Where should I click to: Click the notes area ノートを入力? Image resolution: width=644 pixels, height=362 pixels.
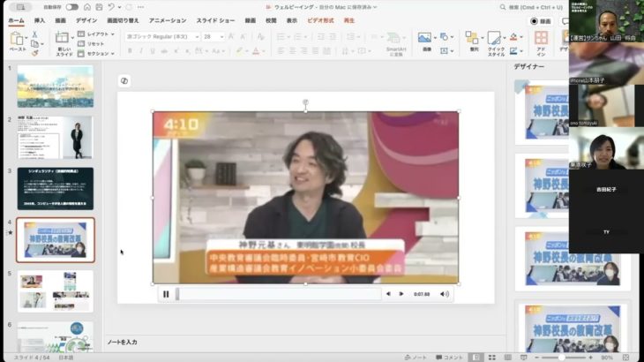(123, 343)
